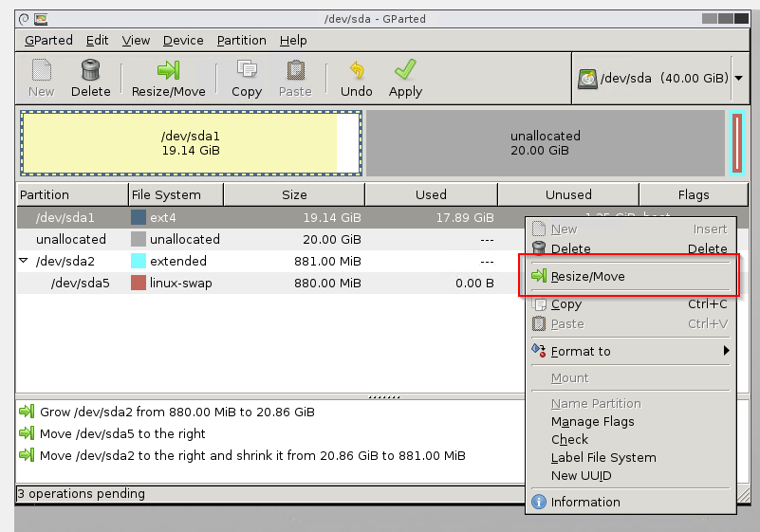Click the Grow /dev/sda2 operation icon
Image resolution: width=760 pixels, height=532 pixels.
click(x=27, y=412)
